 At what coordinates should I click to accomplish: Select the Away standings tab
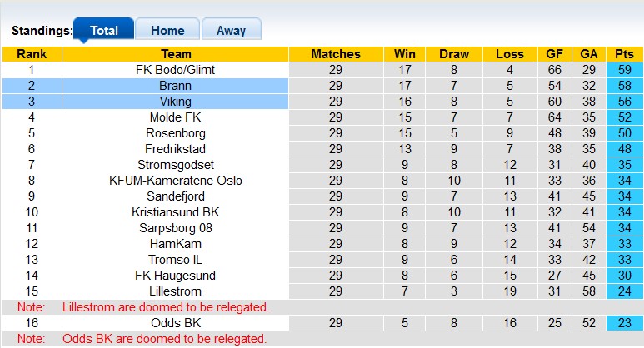pos(231,31)
